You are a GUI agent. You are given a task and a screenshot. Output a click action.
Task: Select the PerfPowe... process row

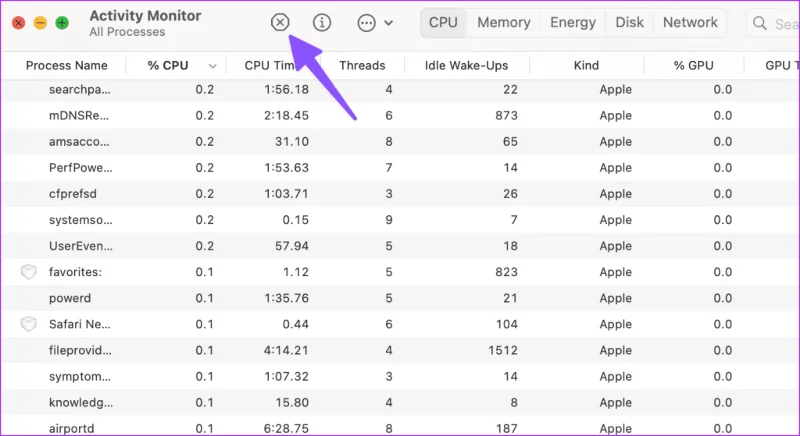[x=400, y=167]
